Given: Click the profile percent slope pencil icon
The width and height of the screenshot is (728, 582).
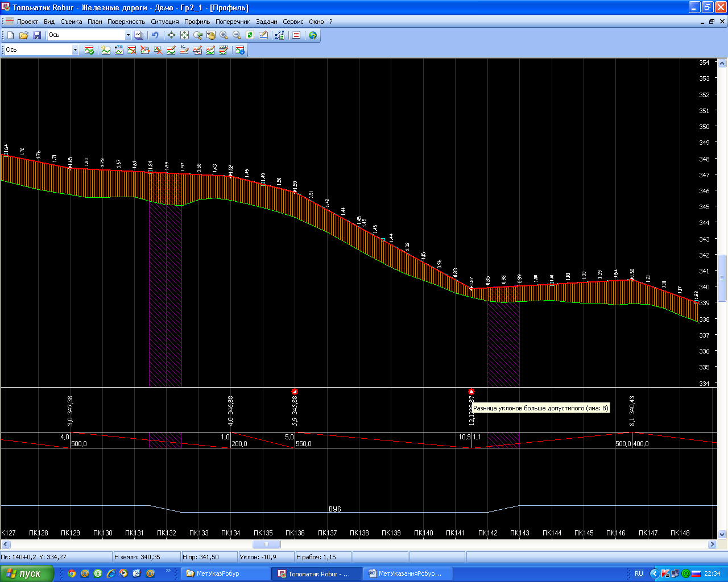Looking at the screenshot, I should click(x=184, y=50).
